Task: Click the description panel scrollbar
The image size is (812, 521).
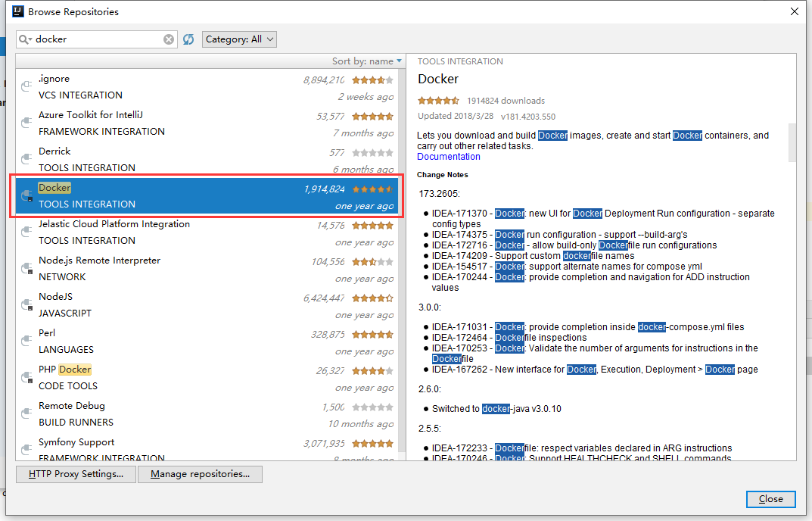Action: pyautogui.click(x=792, y=142)
